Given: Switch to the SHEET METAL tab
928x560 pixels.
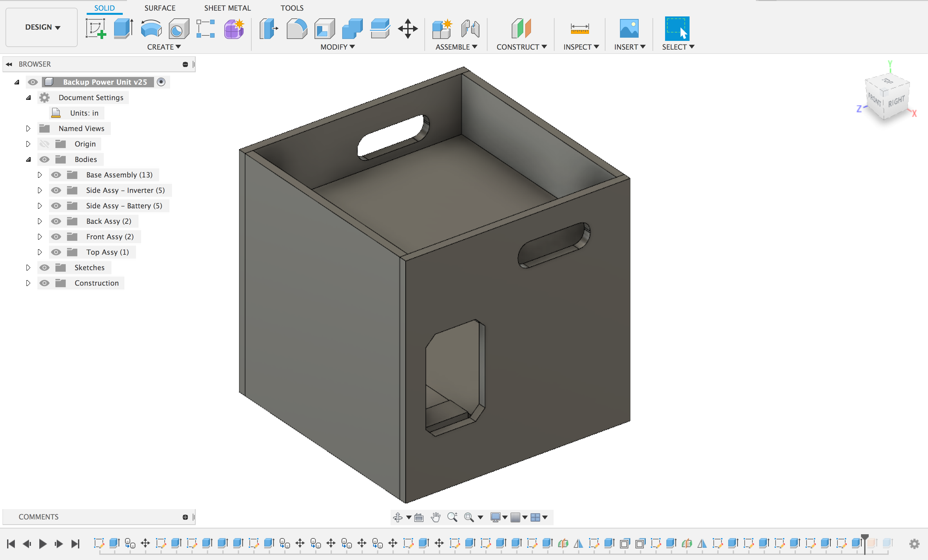Looking at the screenshot, I should [x=227, y=8].
